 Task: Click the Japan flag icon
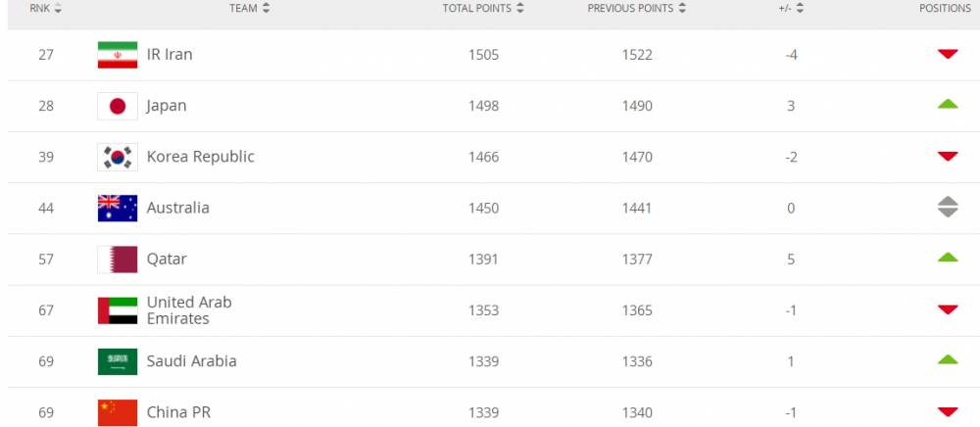118,106
